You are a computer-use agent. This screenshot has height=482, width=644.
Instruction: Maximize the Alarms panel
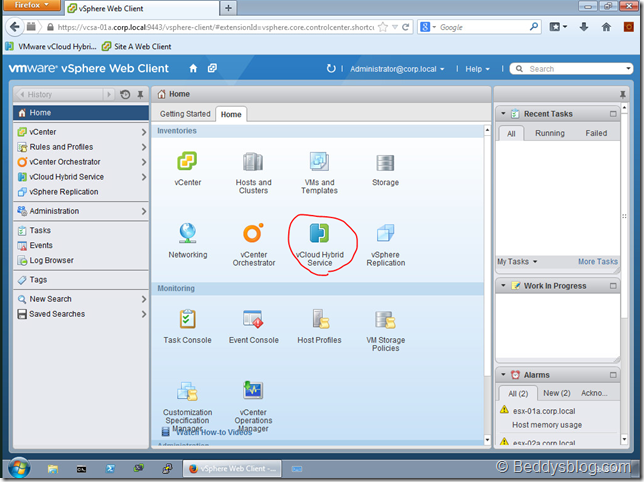(613, 375)
